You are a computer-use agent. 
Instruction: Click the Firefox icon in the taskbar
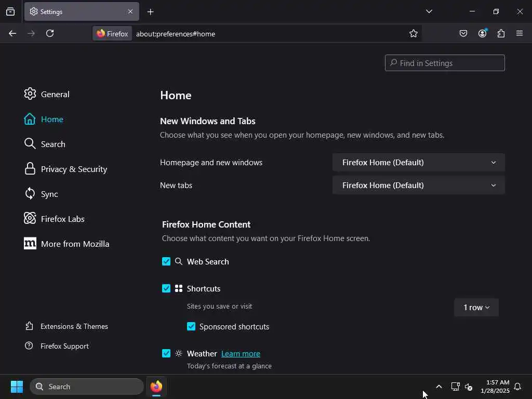[156, 387]
